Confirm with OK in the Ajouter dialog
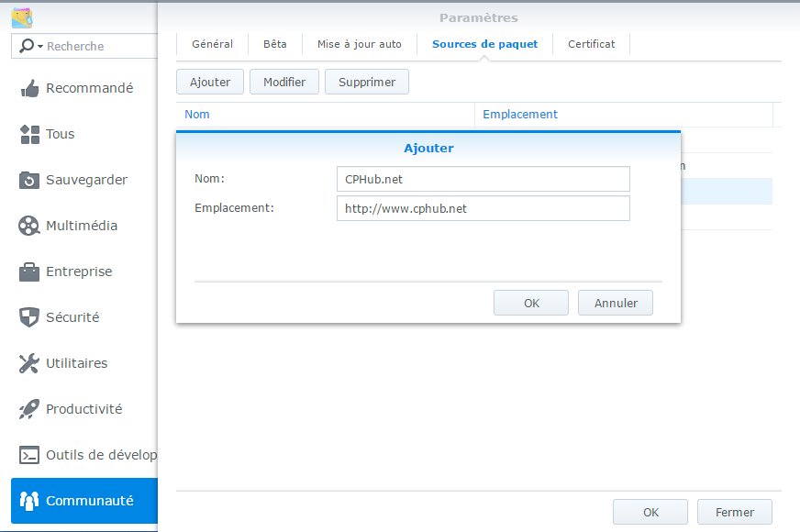 (x=531, y=303)
